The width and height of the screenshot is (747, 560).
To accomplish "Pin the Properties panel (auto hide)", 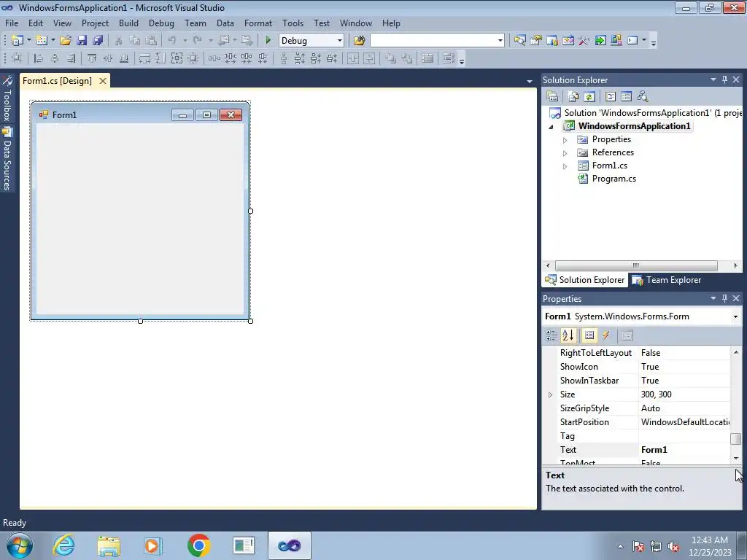I will coord(724,298).
